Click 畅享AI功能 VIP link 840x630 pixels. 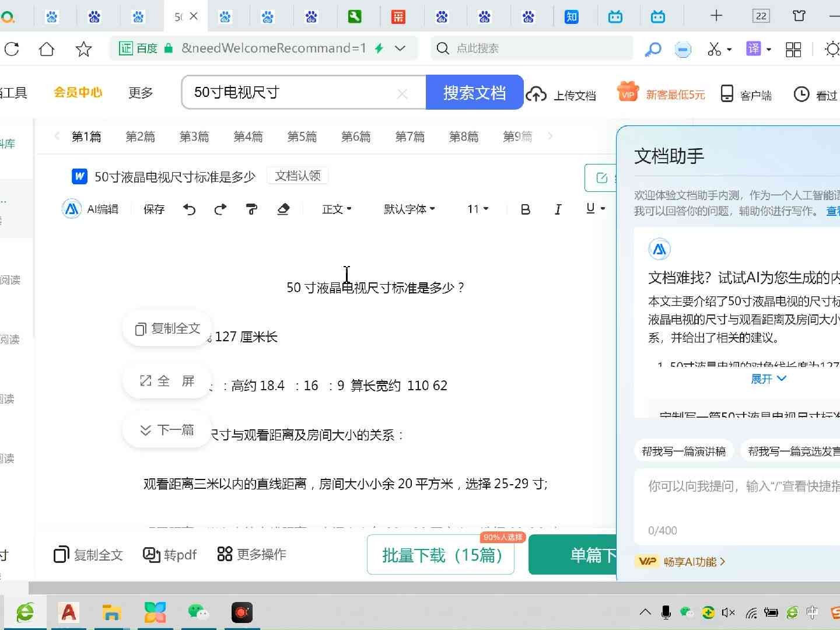click(x=681, y=562)
